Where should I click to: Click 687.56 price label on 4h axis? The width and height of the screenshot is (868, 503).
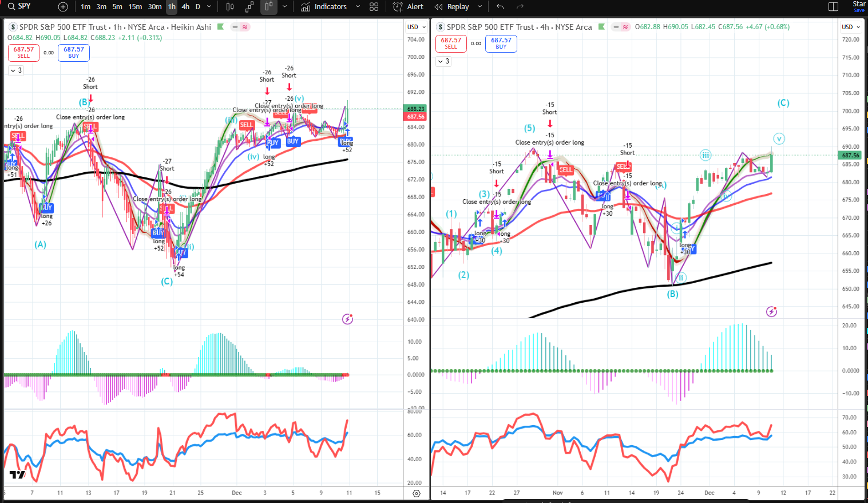click(850, 155)
